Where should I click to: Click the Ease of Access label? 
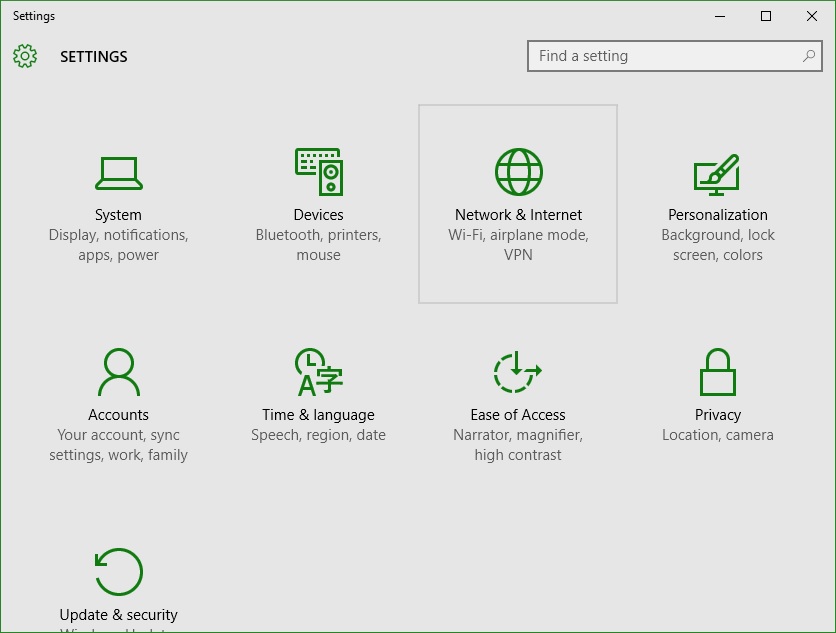(x=518, y=415)
